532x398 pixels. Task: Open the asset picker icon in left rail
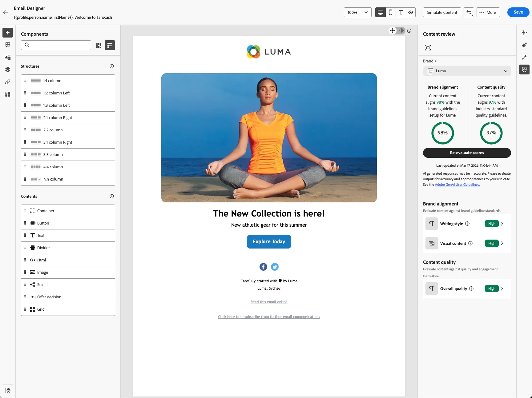pos(8,57)
